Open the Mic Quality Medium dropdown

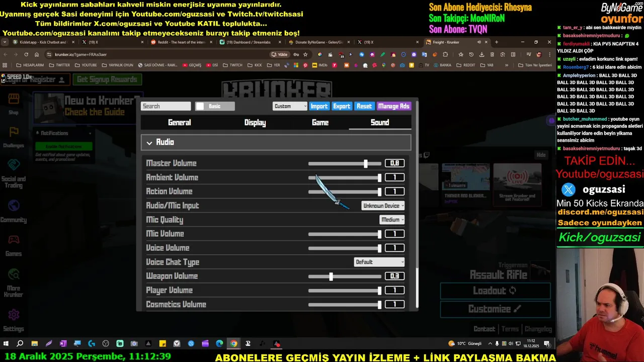click(x=392, y=220)
